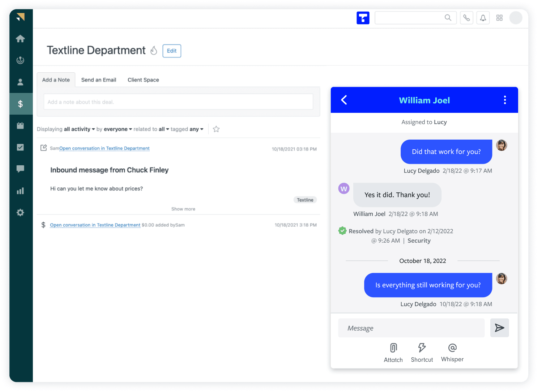The height and width of the screenshot is (392, 538).
Task: Open the notifications bell icon
Action: pyautogui.click(x=483, y=18)
